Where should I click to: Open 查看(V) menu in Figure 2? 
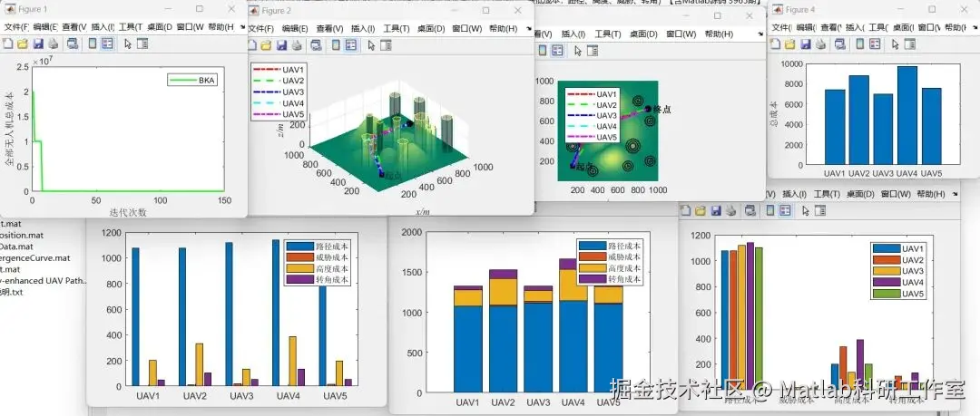[x=330, y=29]
